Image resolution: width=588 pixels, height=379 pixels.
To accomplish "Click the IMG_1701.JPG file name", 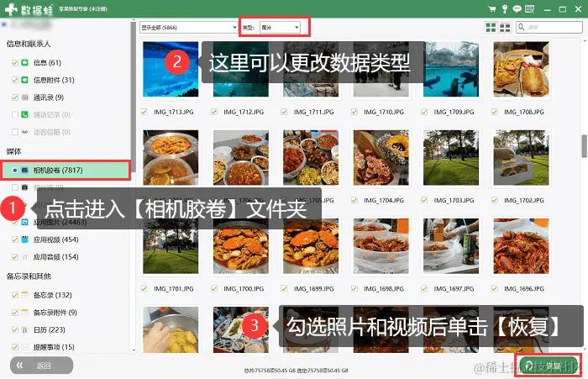I will 174,288.
